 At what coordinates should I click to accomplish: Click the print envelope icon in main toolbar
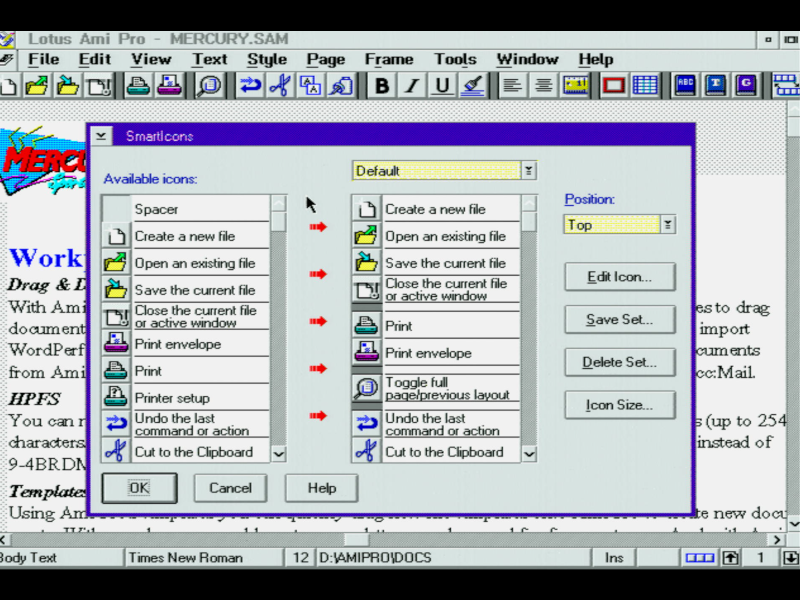click(x=169, y=86)
